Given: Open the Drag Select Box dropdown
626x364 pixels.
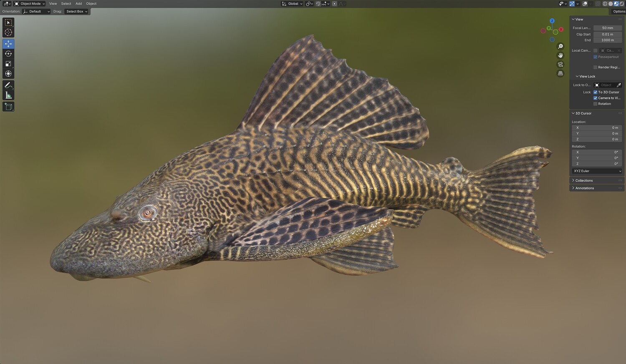Looking at the screenshot, I should point(77,11).
